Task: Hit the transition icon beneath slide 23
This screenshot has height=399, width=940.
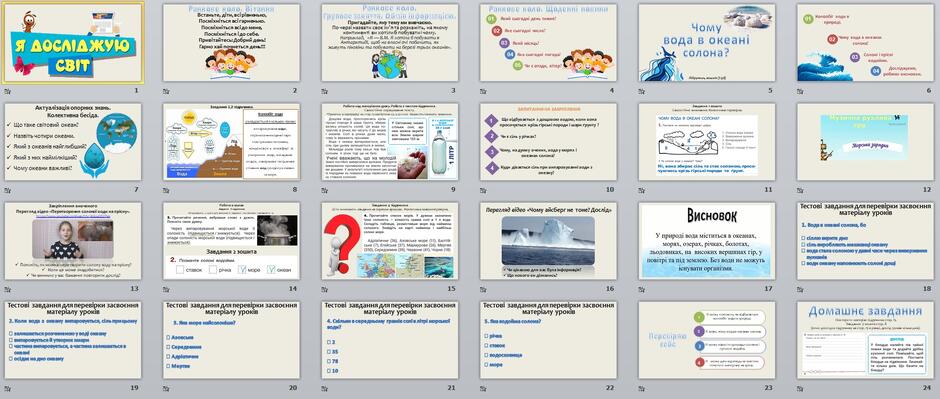Action: 641,388
